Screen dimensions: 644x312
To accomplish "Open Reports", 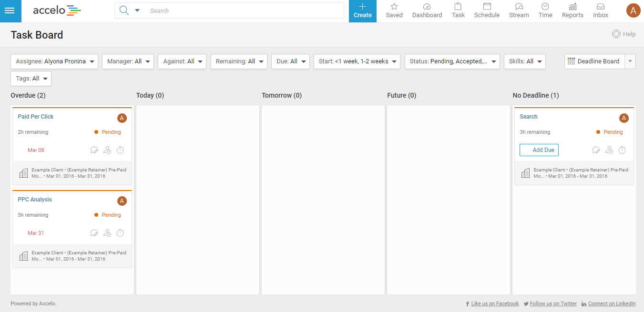I will tap(572, 11).
